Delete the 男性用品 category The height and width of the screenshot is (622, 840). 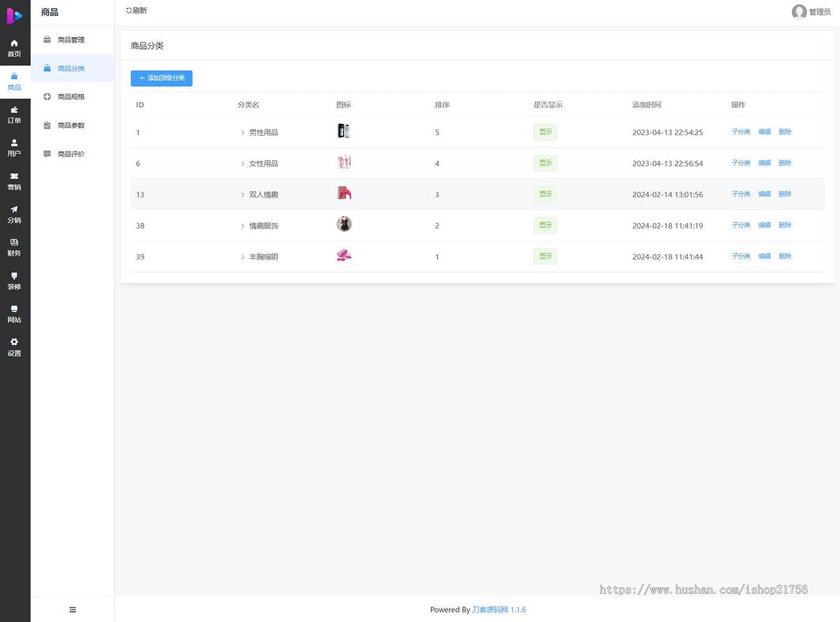[785, 132]
